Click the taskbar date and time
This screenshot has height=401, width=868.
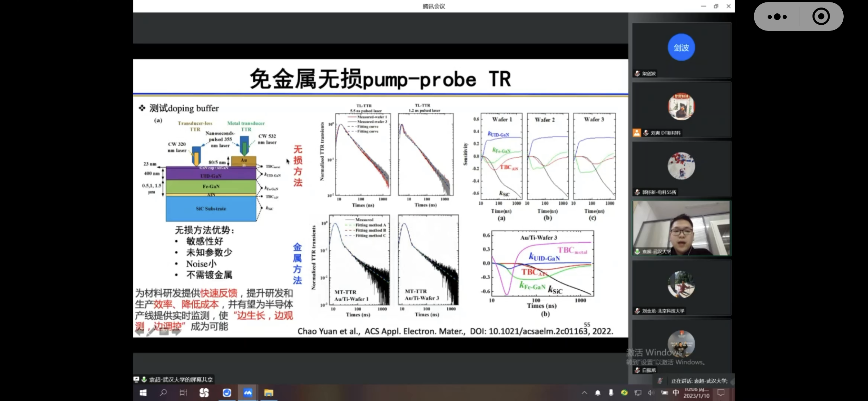point(696,393)
